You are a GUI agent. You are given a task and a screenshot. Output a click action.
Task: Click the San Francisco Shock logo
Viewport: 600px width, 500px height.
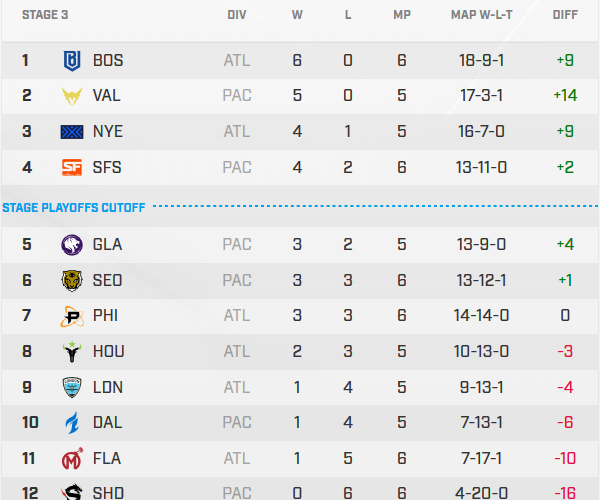(73, 167)
